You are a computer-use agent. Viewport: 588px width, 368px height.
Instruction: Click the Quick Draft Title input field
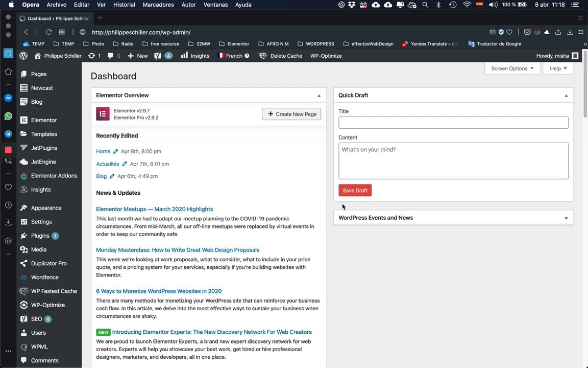point(453,123)
